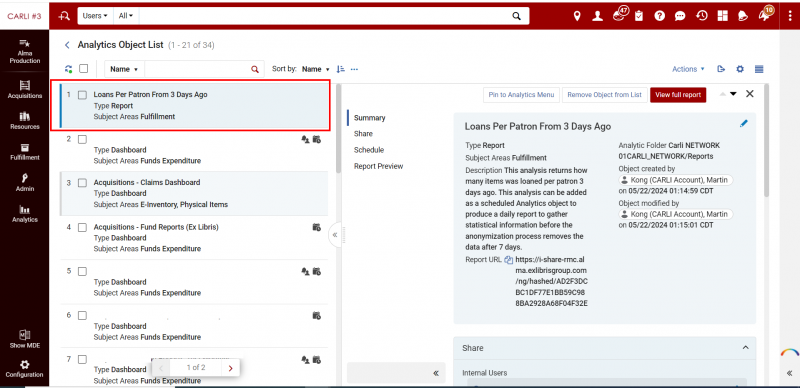Image resolution: width=800 pixels, height=388 pixels.
Task: Open the three-dot more options beside sort order
Action: click(x=354, y=69)
